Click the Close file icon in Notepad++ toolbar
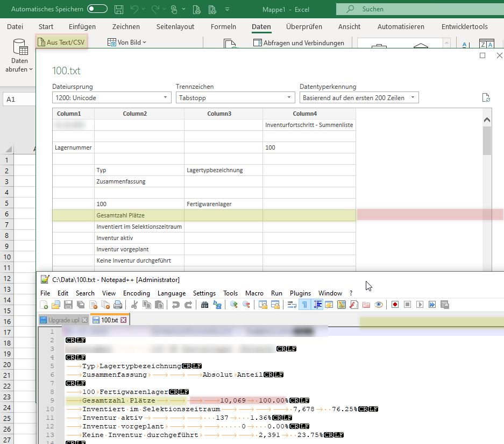 pos(93,305)
